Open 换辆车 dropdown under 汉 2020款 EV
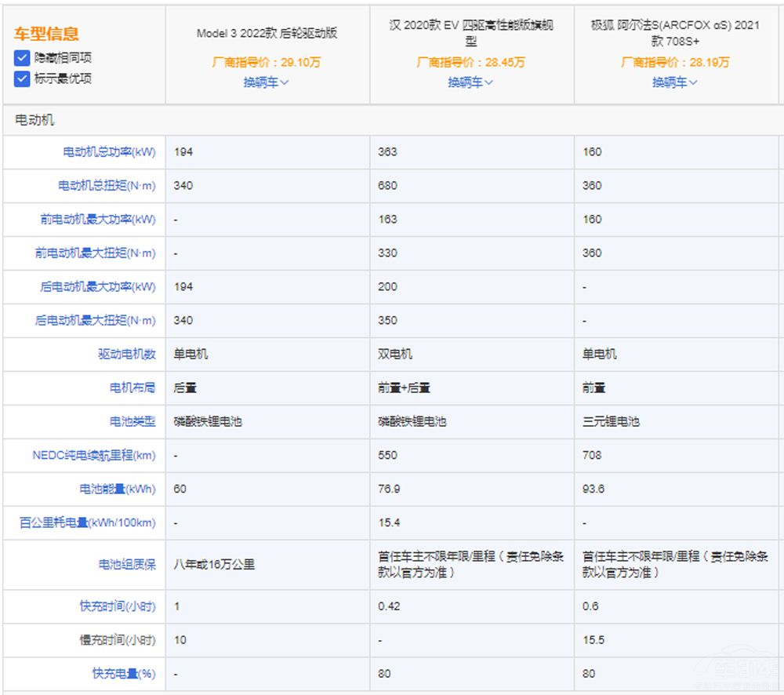Screen dimensions: 784x695 pos(470,82)
